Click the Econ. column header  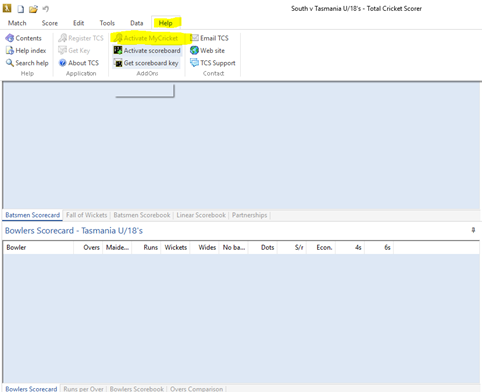pyautogui.click(x=321, y=247)
